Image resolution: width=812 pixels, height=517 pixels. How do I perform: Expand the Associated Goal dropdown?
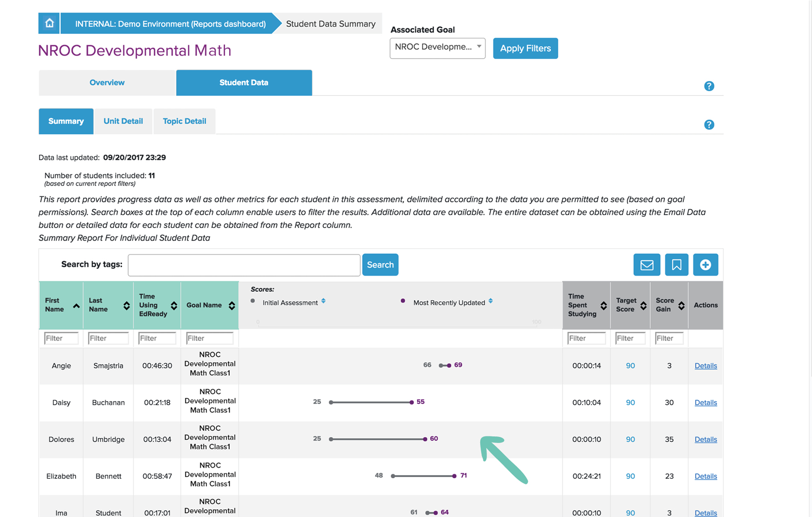coord(437,48)
